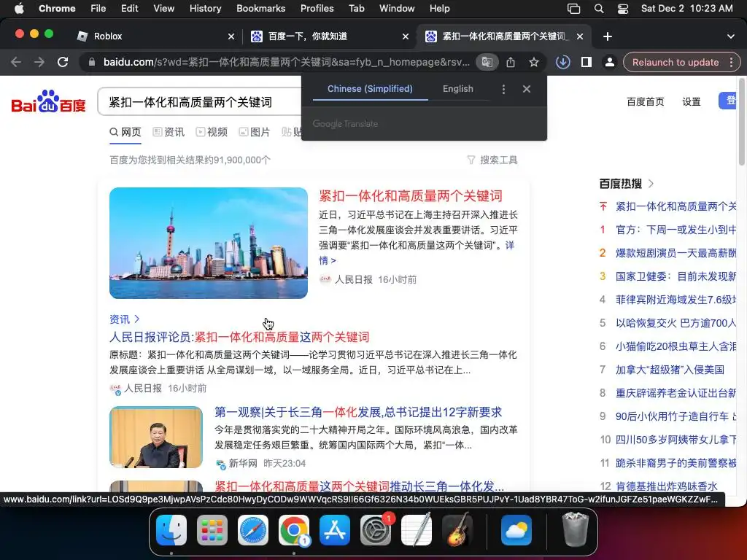This screenshot has height=560, width=747.
Task: Open Finder from the Dock
Action: 171,529
